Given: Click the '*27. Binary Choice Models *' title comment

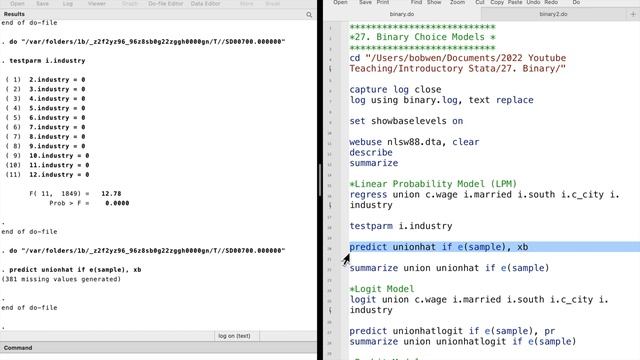Looking at the screenshot, I should click(x=422, y=37).
